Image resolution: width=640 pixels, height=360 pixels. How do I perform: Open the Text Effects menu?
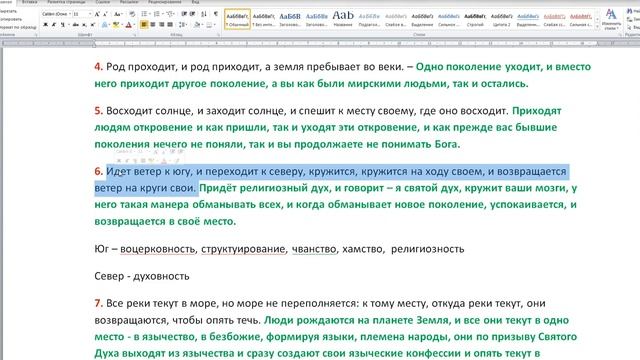105,25
